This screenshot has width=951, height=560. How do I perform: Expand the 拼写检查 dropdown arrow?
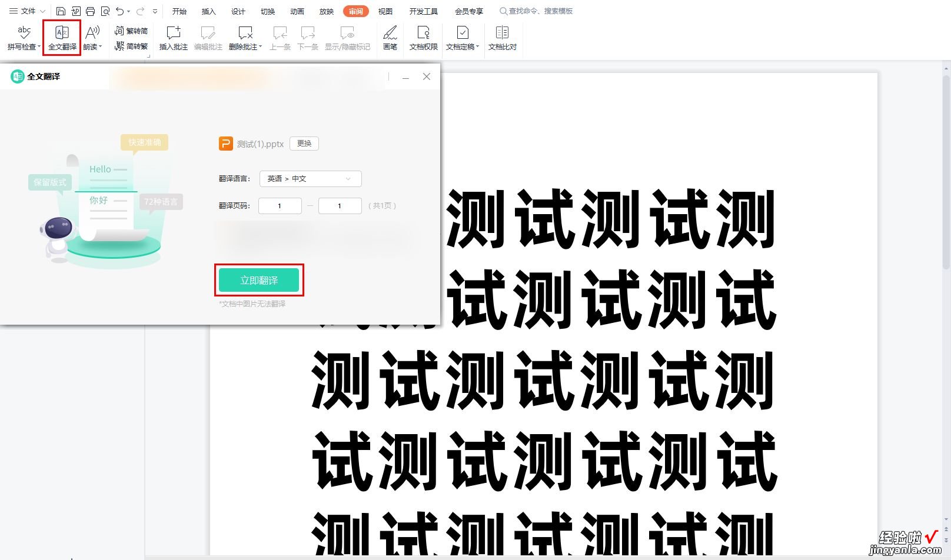39,47
